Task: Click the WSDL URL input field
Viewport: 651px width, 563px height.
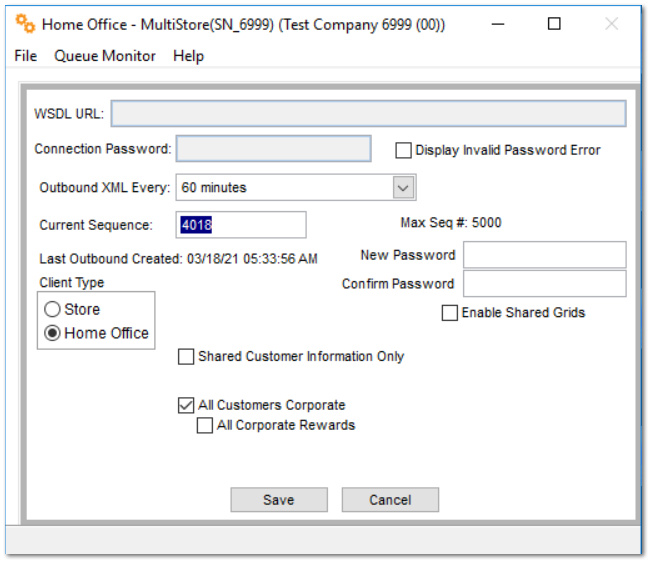Action: tap(368, 113)
